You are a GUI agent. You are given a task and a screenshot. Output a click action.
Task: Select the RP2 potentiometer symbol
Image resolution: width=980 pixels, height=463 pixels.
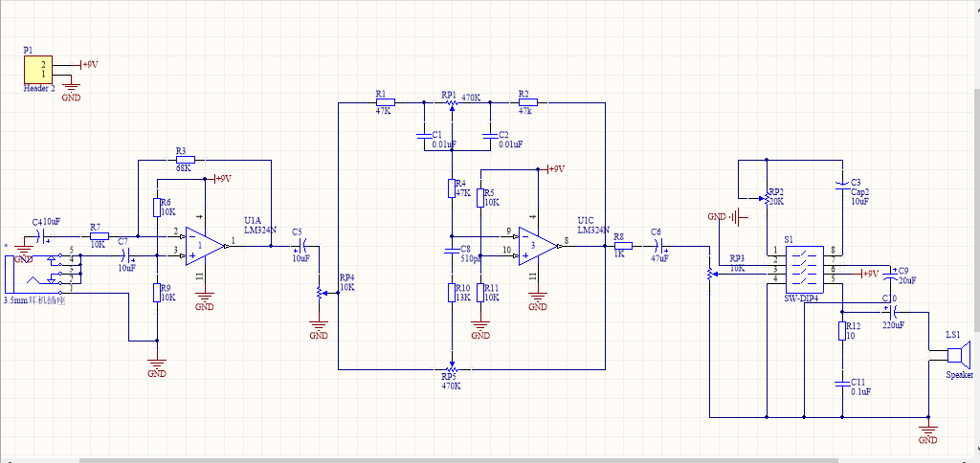click(x=765, y=197)
